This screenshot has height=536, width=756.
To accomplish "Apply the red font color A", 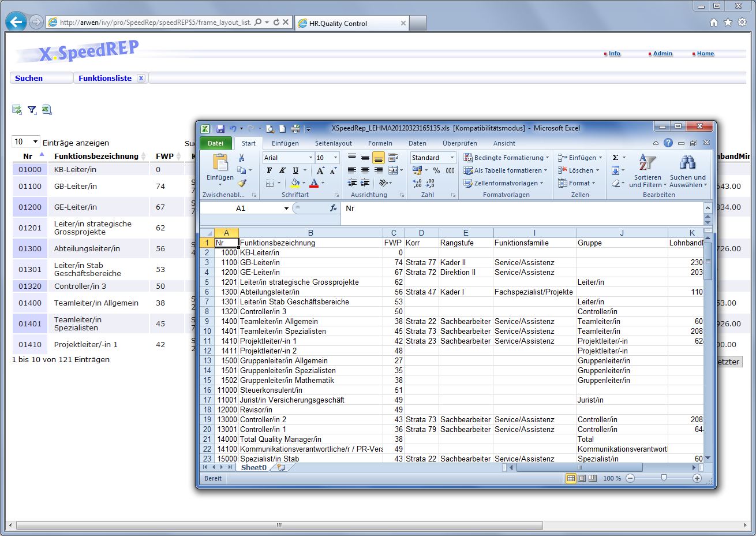I will pyautogui.click(x=314, y=183).
